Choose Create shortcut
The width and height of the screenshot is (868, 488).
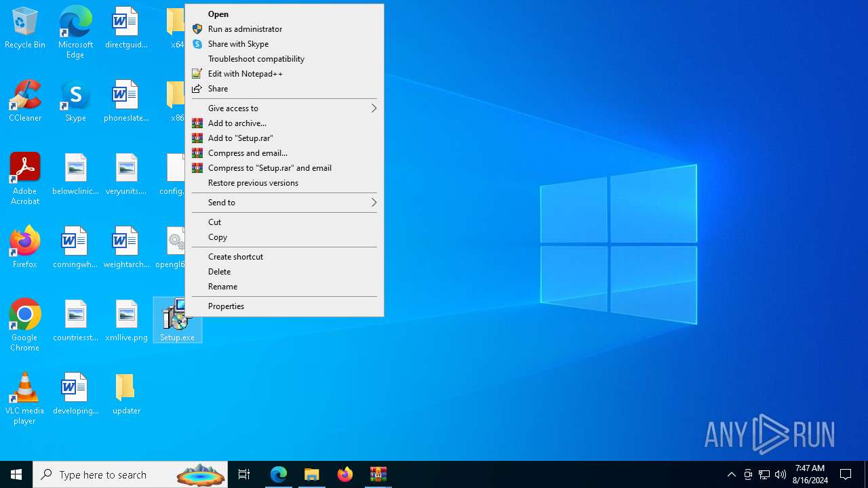pos(285,257)
